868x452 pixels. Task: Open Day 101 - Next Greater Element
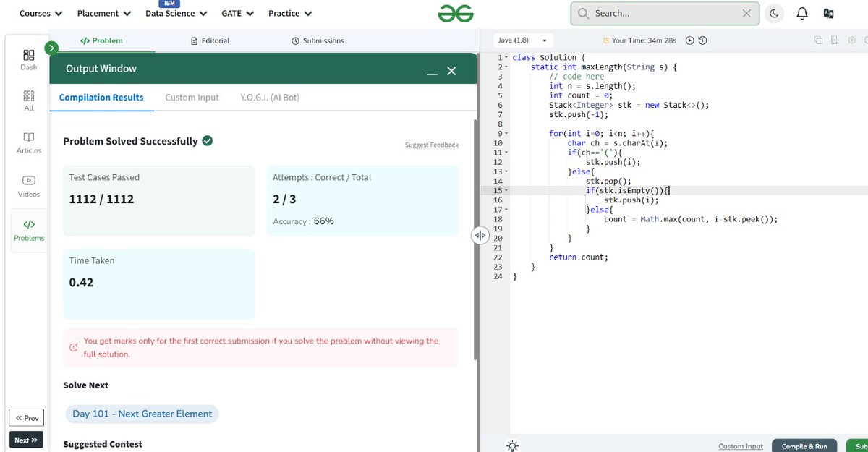tap(142, 414)
